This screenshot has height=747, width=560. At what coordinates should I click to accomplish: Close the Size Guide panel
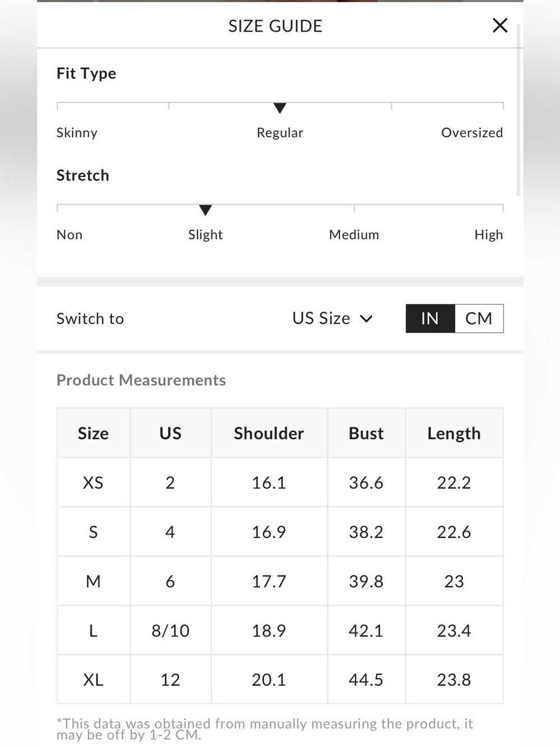(x=500, y=25)
